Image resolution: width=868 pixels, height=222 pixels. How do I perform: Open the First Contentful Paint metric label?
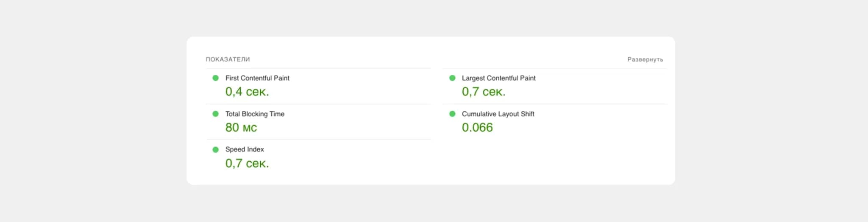[x=257, y=78]
